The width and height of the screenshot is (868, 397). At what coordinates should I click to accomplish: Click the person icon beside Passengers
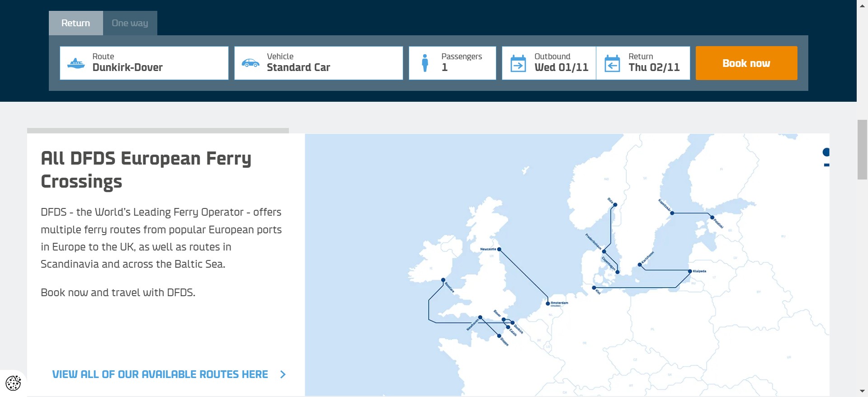[425, 63]
